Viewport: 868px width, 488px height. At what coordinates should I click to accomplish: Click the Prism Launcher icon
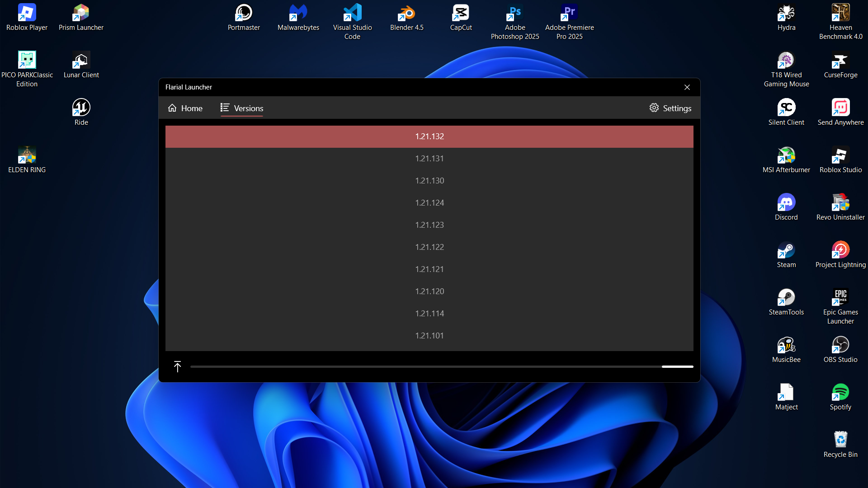click(81, 13)
